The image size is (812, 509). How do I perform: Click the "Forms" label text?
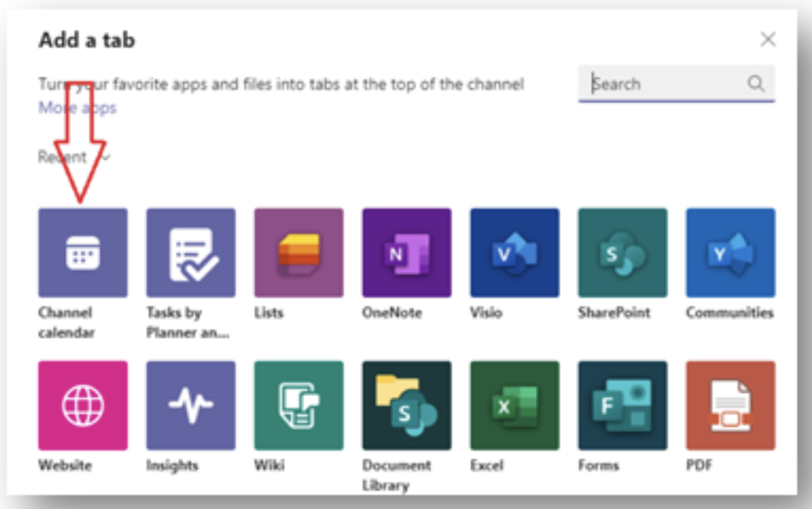pyautogui.click(x=598, y=465)
